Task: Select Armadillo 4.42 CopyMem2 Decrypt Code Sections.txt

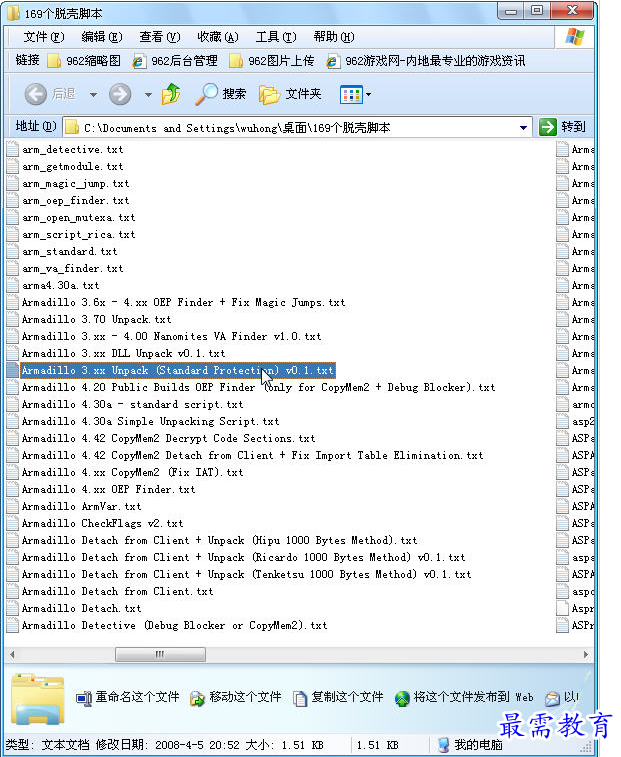Action: click(x=168, y=438)
